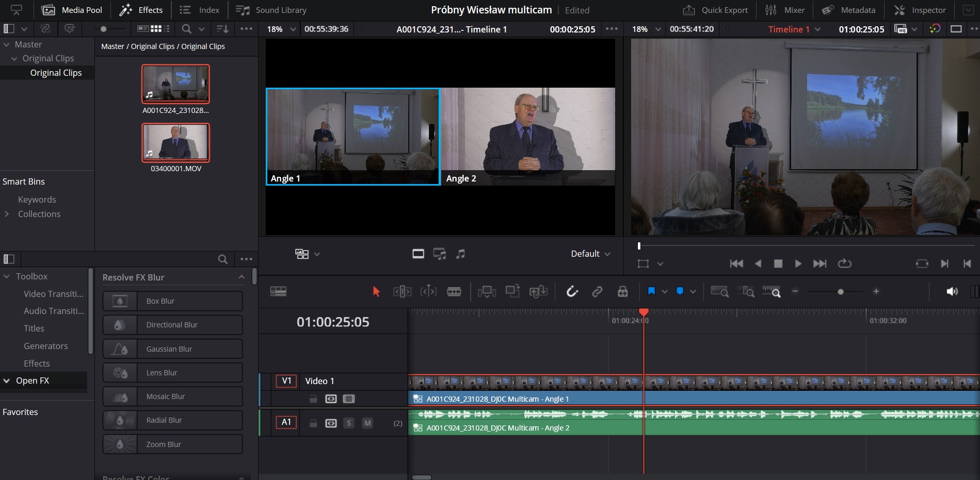Mute the audio speaker
The image size is (980, 480).
pos(952,292)
